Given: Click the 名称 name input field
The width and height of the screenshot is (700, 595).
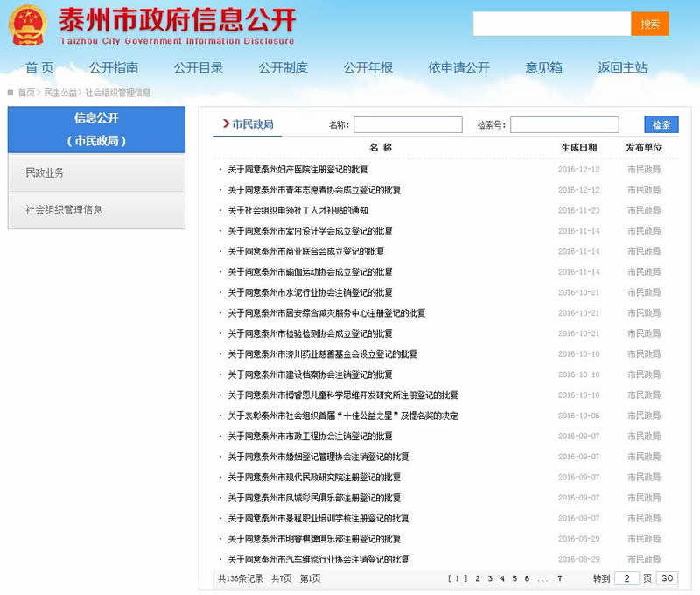Looking at the screenshot, I should click(408, 125).
